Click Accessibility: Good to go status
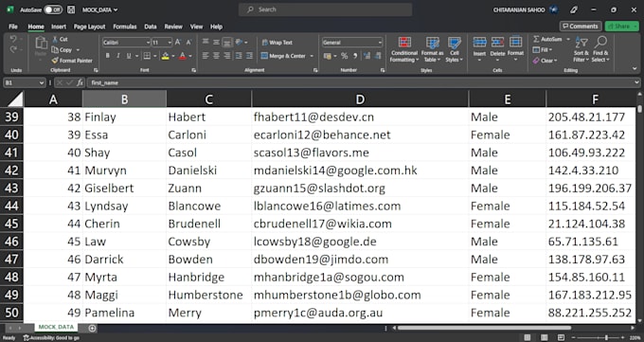The height and width of the screenshot is (342, 644). [x=51, y=338]
